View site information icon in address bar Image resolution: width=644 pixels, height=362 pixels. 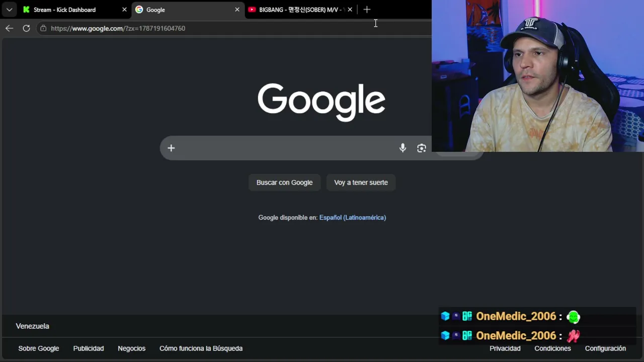pyautogui.click(x=43, y=28)
